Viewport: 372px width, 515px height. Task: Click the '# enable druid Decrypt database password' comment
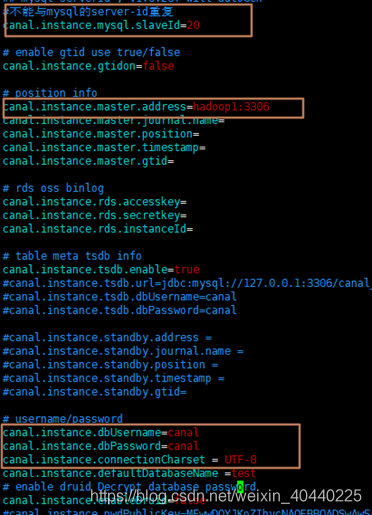pyautogui.click(x=129, y=487)
